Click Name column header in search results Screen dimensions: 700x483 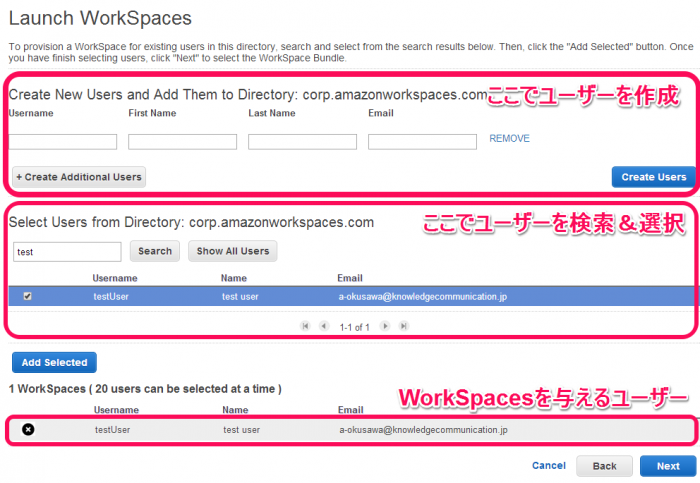233,278
